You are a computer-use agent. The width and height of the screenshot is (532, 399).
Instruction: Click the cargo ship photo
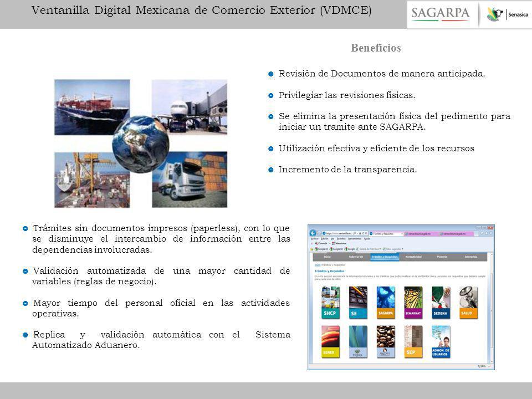point(92,107)
